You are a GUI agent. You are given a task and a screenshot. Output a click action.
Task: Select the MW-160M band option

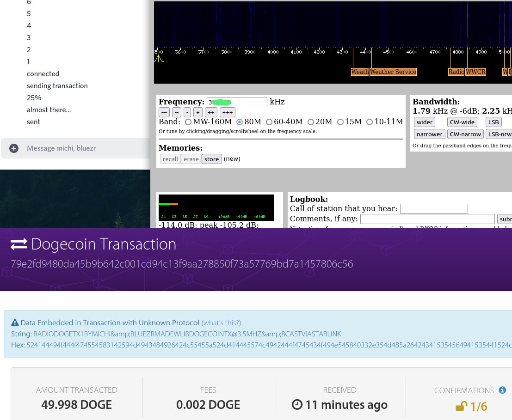click(188, 122)
